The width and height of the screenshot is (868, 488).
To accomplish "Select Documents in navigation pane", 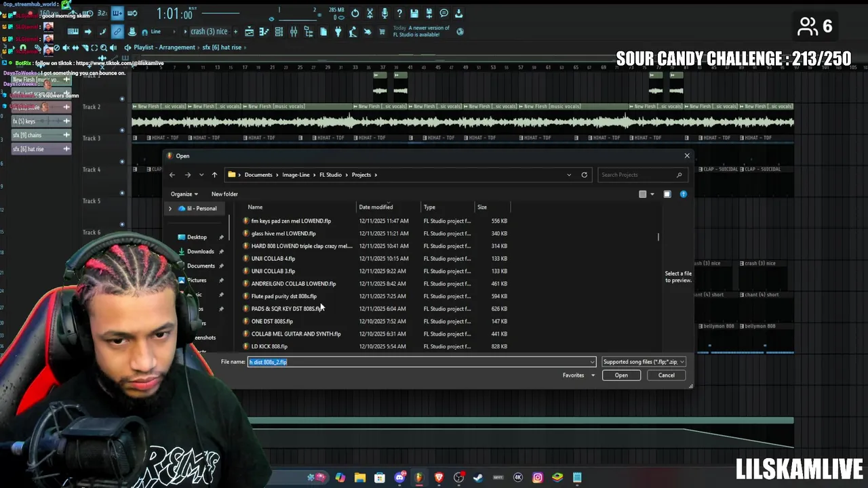I will click(x=201, y=266).
